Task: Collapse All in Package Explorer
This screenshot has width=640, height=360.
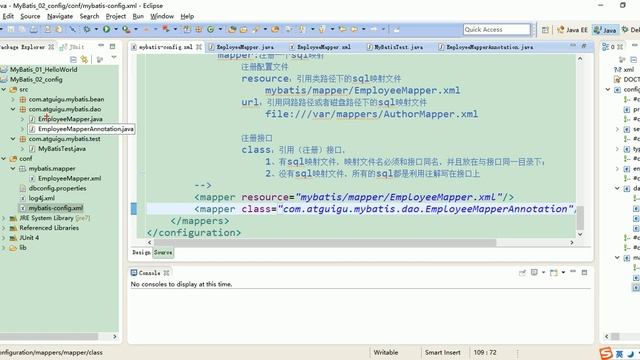Action: click(73, 60)
